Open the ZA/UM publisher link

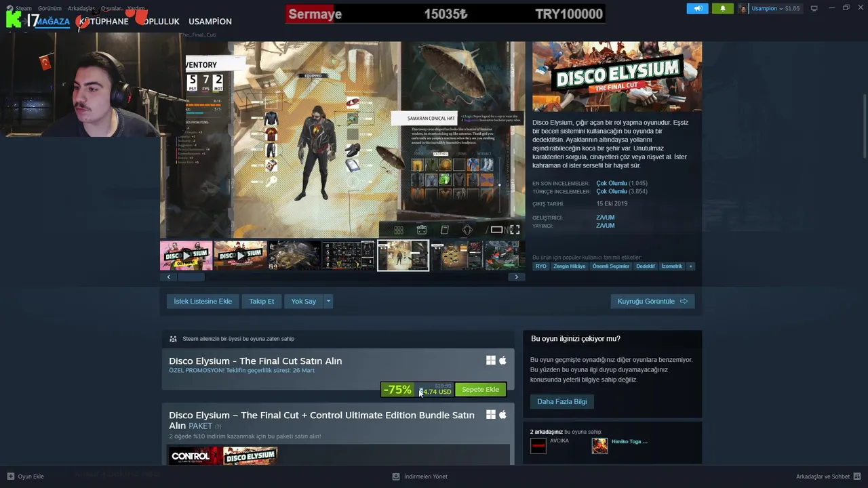point(606,226)
